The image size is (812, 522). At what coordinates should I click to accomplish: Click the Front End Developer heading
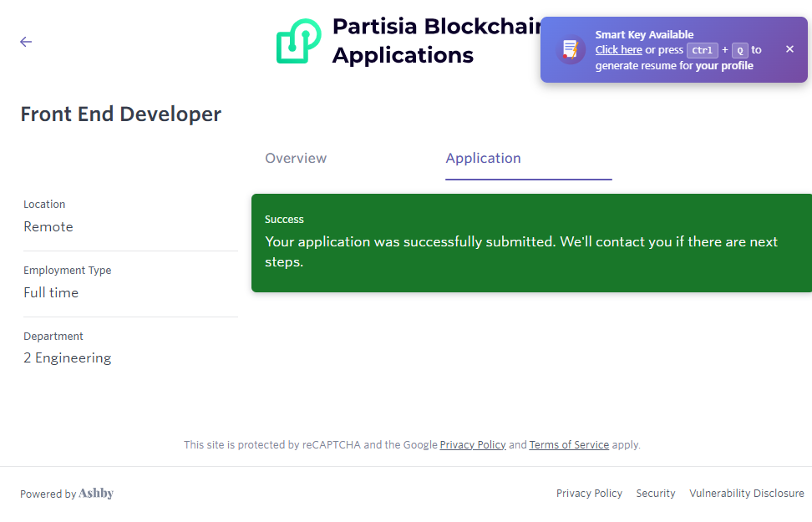pyautogui.click(x=121, y=114)
